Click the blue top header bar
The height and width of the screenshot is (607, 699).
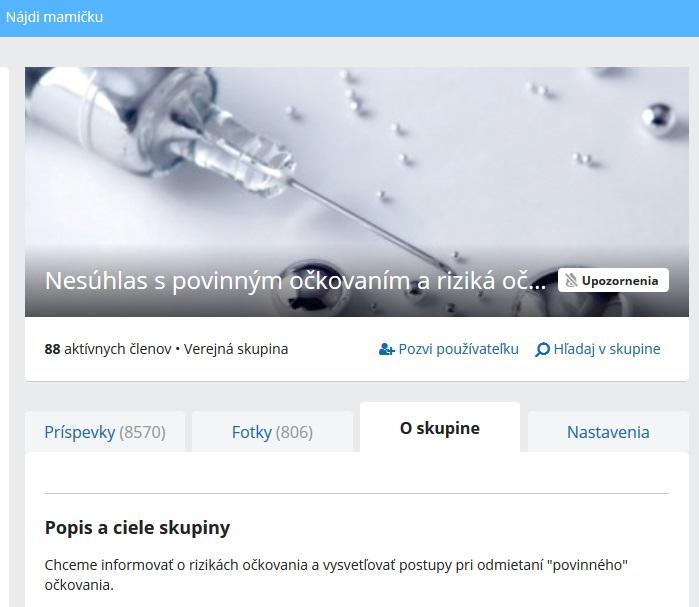coord(350,18)
